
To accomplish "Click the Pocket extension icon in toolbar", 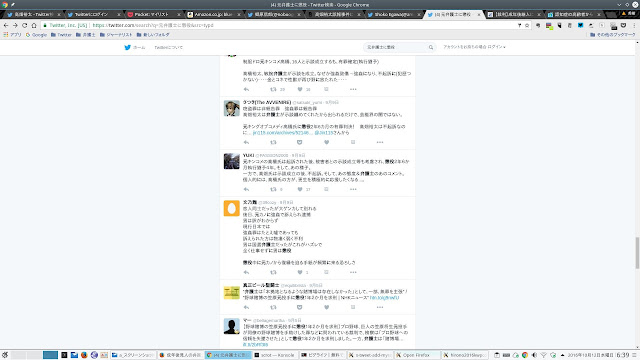I will tap(623, 25).
